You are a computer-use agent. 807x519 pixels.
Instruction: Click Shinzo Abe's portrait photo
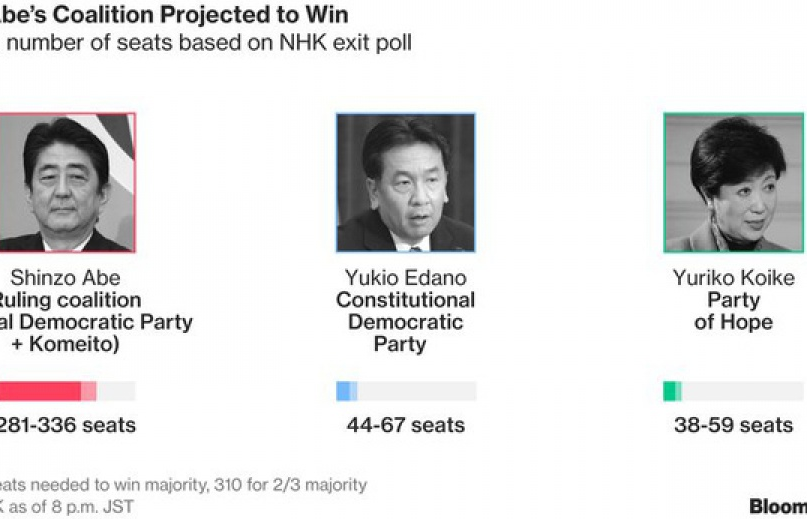(x=66, y=181)
